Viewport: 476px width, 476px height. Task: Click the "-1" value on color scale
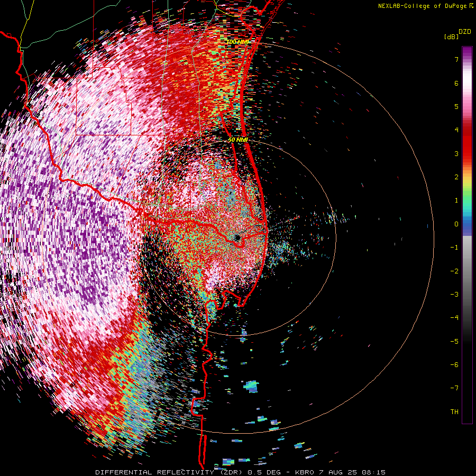click(x=454, y=248)
